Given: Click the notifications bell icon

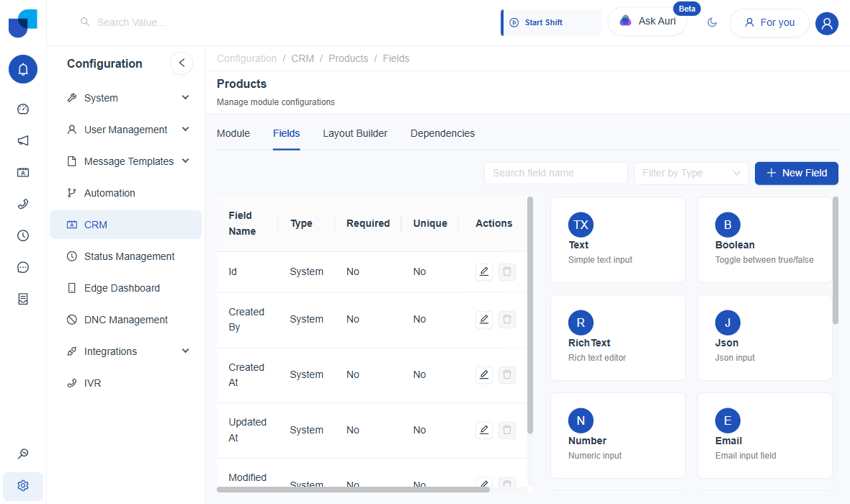Looking at the screenshot, I should [23, 69].
